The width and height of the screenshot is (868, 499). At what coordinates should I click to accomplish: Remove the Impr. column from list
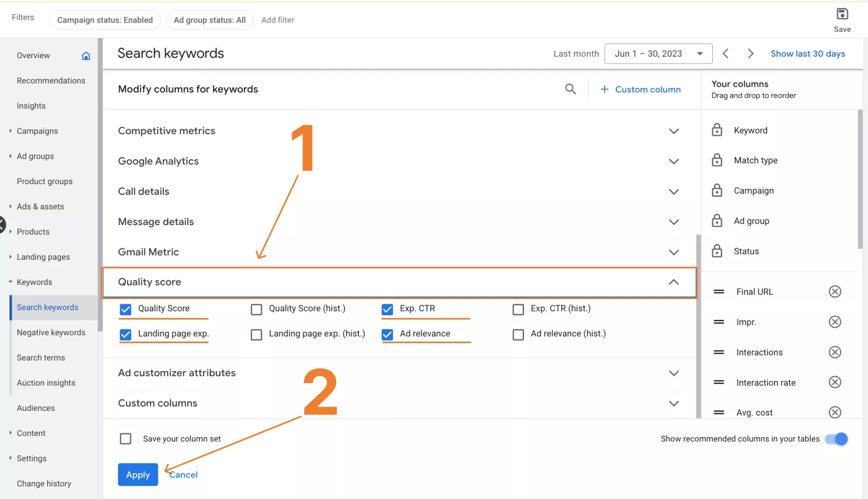click(834, 322)
